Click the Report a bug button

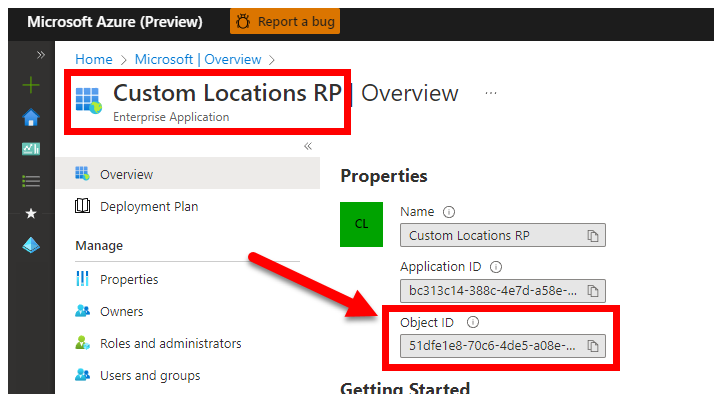[285, 21]
